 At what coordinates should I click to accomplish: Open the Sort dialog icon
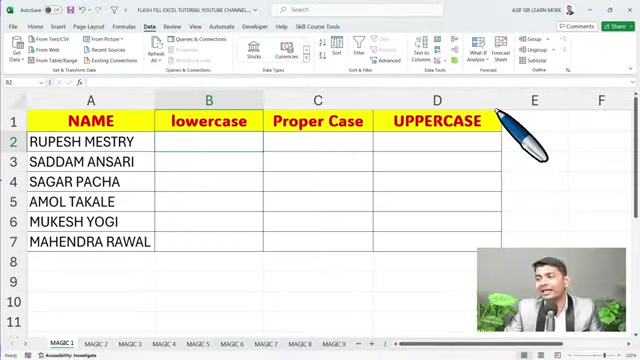coord(337,45)
